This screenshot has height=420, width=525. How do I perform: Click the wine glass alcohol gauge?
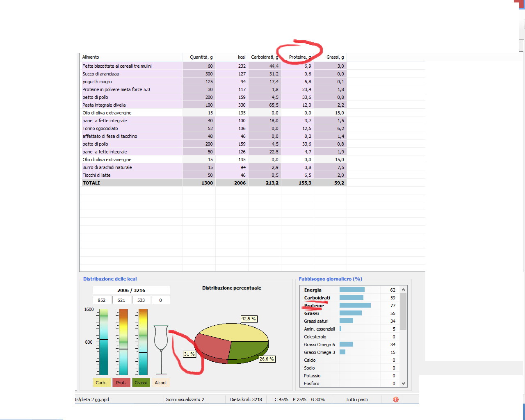click(x=161, y=349)
